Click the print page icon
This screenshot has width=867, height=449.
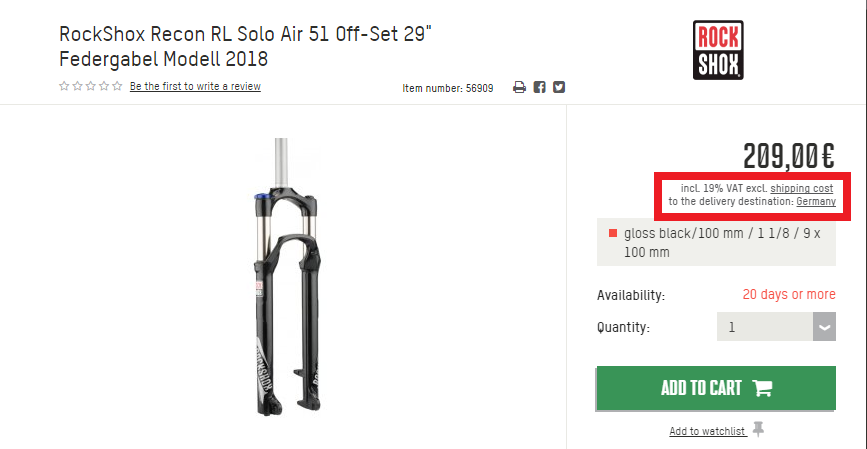pos(519,87)
